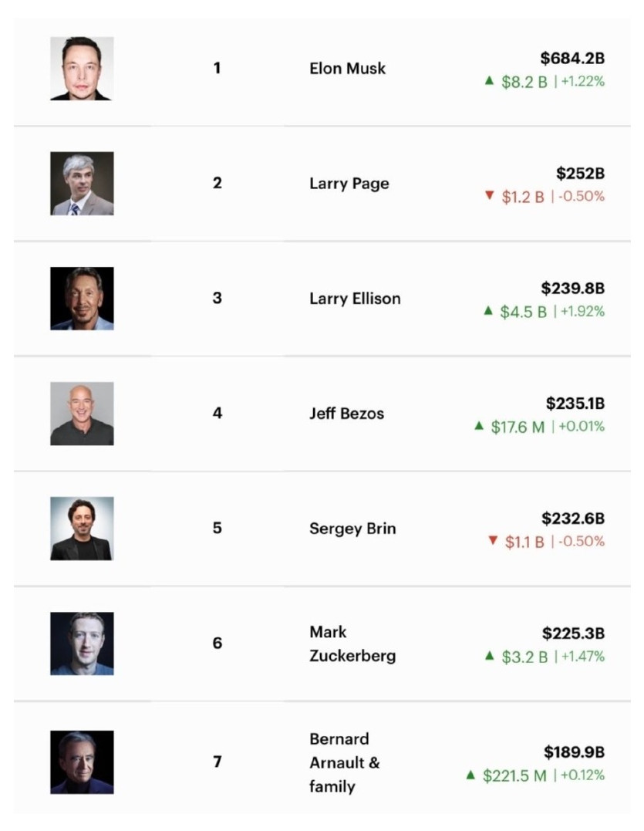Select the $252B net worth figure
This screenshot has width=644, height=831.
[580, 174]
